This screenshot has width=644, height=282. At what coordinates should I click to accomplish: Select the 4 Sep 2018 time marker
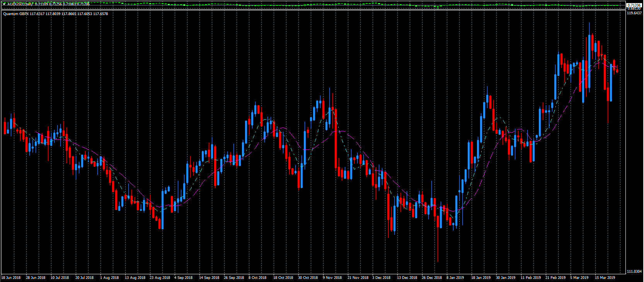coord(183,277)
